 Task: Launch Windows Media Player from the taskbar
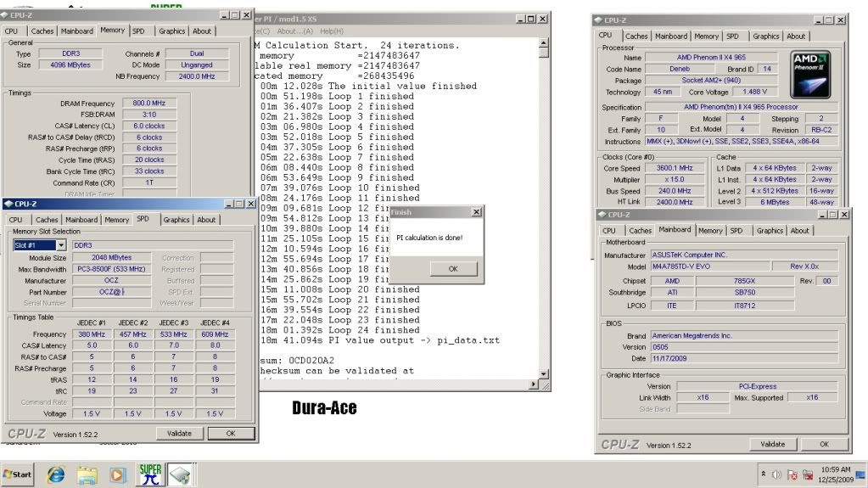click(x=118, y=474)
